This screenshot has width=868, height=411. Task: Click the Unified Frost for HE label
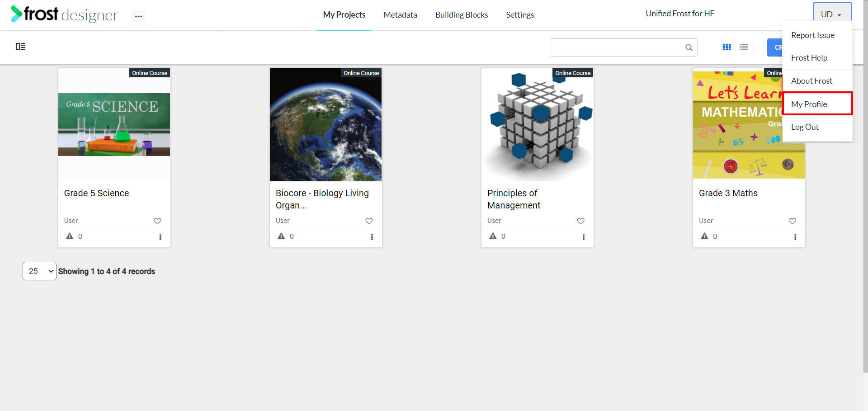point(680,14)
